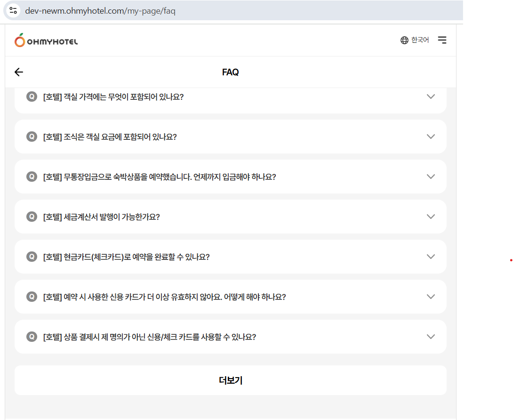The height and width of the screenshot is (420, 513).
Task: Open question about 세금계산서 발행이 가능한가요
Action: (x=101, y=217)
